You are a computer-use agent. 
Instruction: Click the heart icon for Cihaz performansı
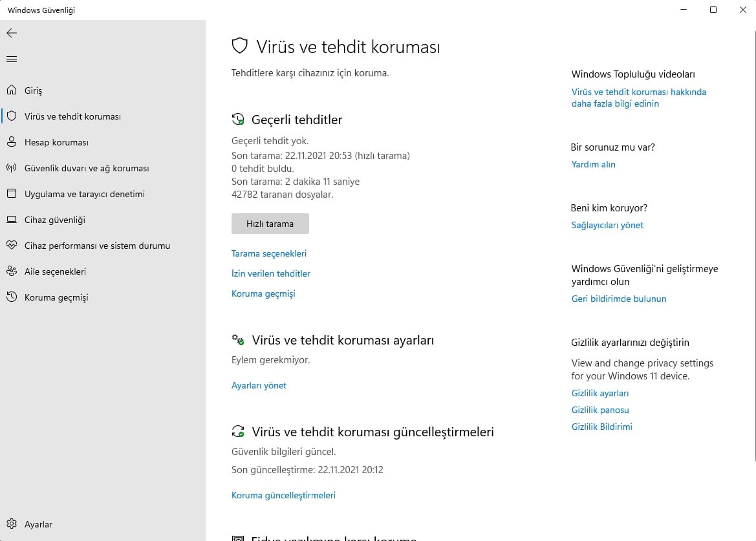pos(12,245)
